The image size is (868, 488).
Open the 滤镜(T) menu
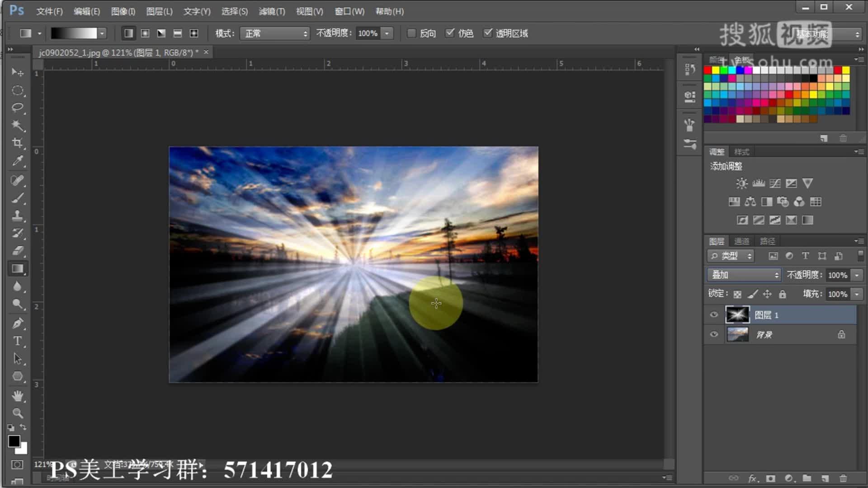272,11
